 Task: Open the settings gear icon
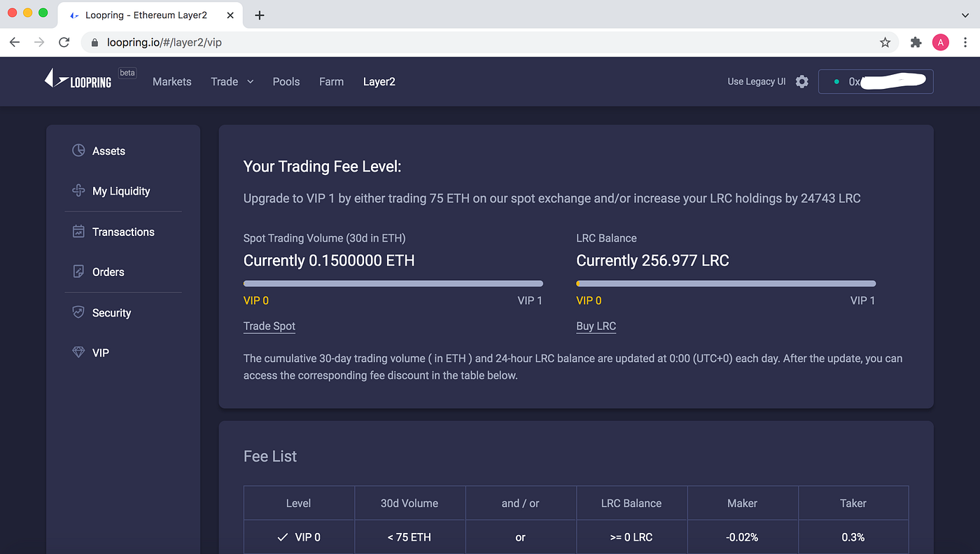[x=802, y=81]
